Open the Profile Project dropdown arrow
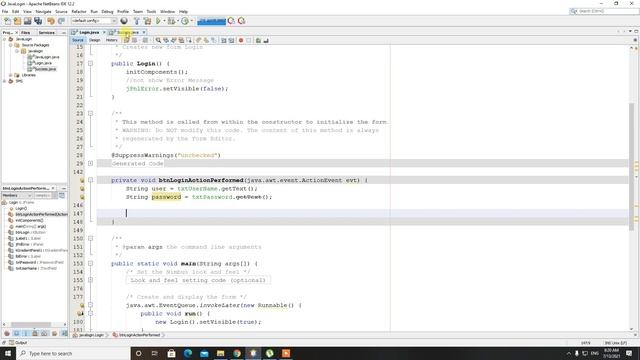 191,21
